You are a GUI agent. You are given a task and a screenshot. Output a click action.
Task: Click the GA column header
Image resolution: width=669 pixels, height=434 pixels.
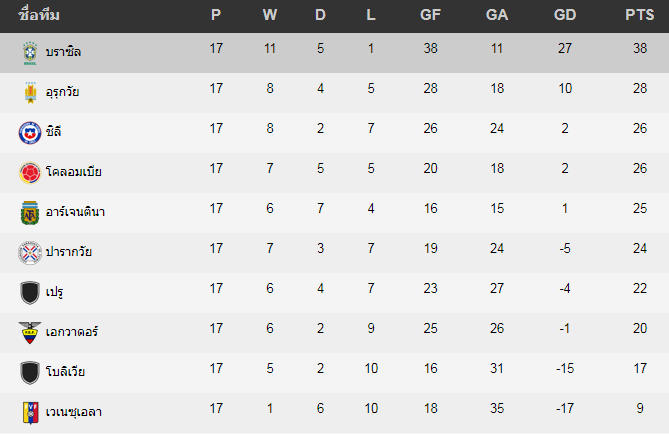(x=496, y=15)
